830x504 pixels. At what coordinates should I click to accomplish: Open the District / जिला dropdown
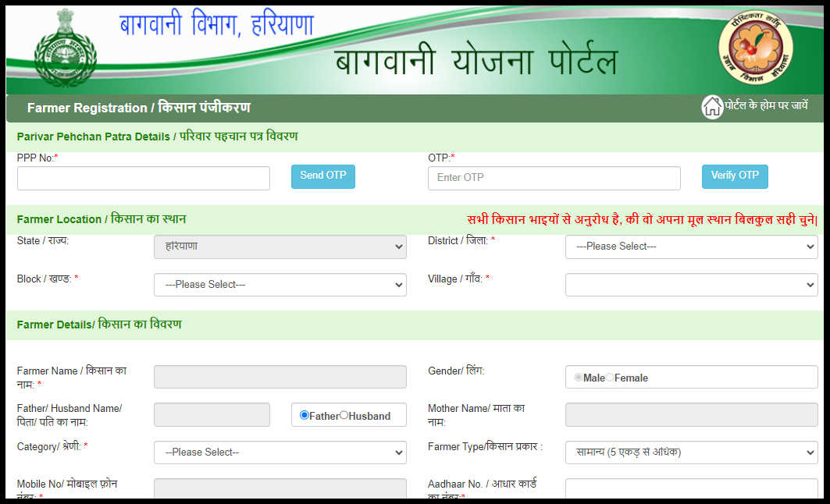click(x=691, y=247)
